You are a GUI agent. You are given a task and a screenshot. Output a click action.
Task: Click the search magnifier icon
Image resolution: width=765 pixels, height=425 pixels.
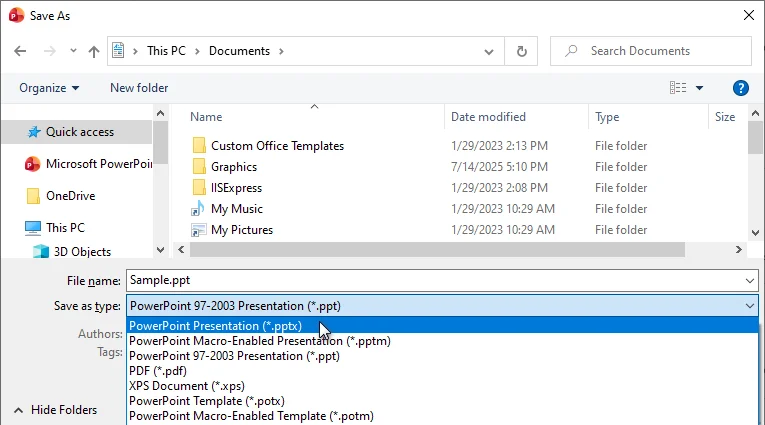coord(571,51)
